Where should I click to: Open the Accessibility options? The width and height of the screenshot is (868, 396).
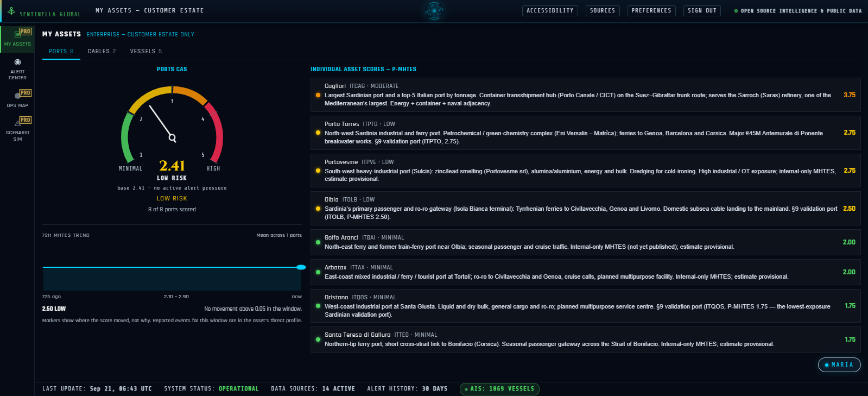[550, 10]
